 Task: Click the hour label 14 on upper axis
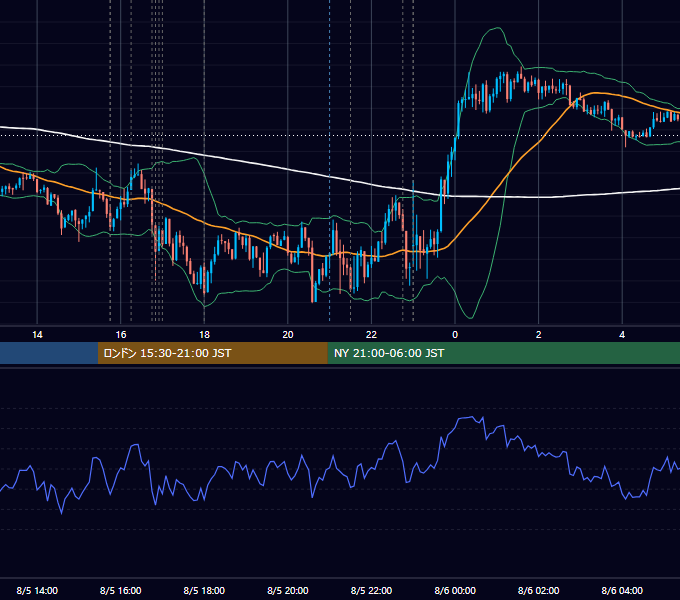pos(37,335)
